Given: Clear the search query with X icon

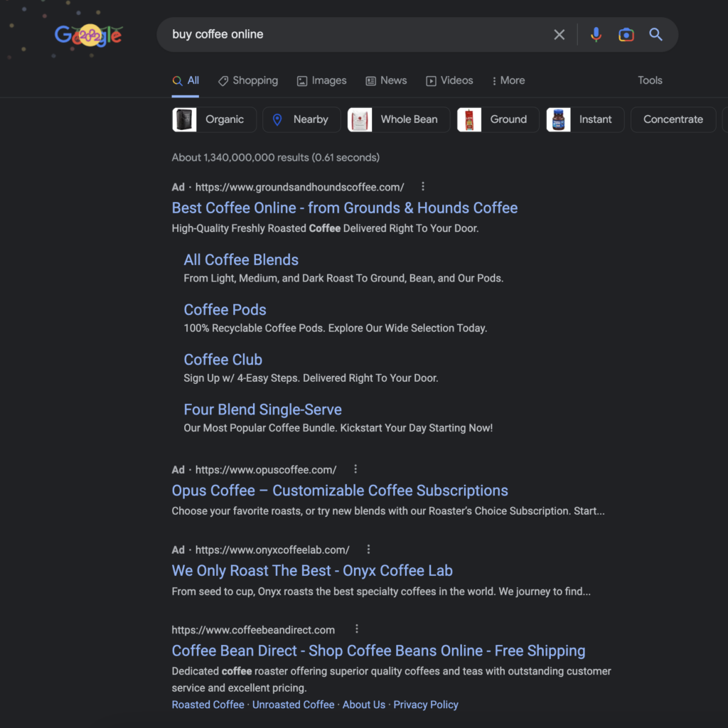Looking at the screenshot, I should [559, 34].
